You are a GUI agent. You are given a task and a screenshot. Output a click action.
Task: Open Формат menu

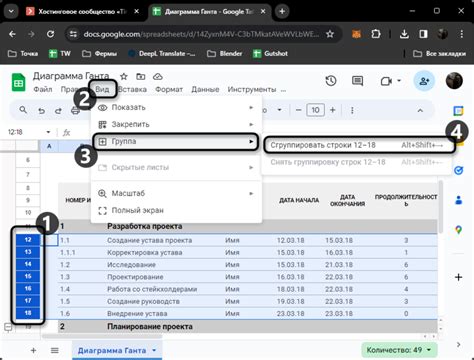click(x=169, y=89)
